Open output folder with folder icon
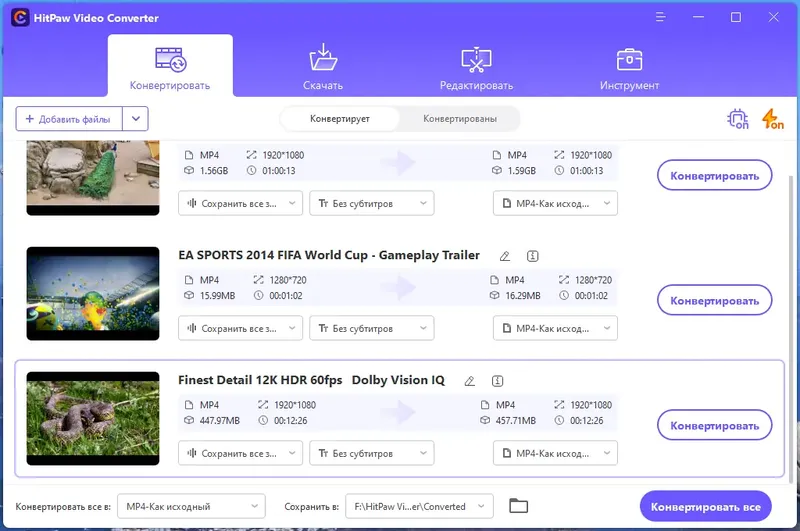This screenshot has width=800, height=531. (518, 506)
